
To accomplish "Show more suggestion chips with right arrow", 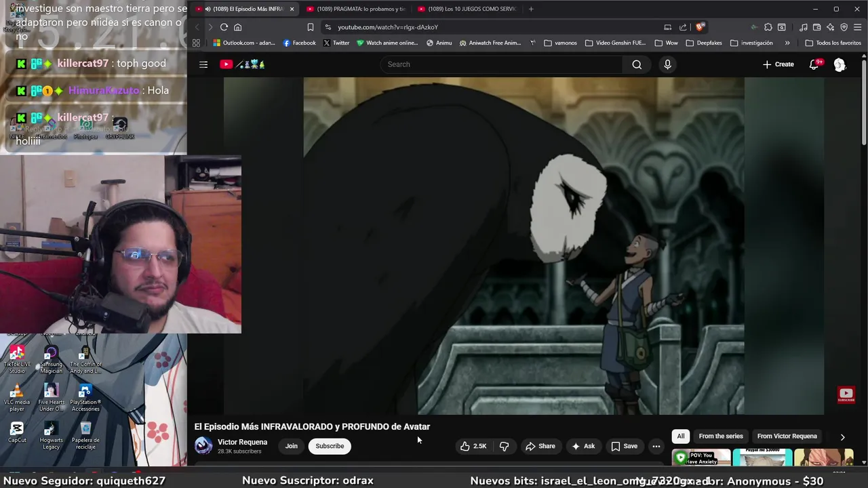I will coord(842,437).
